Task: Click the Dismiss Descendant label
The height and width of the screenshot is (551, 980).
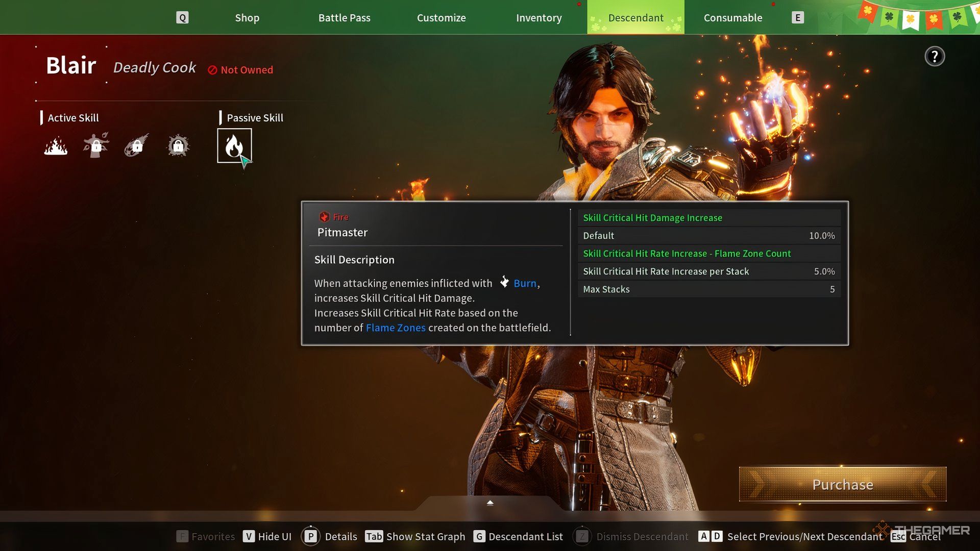Action: pos(642,536)
